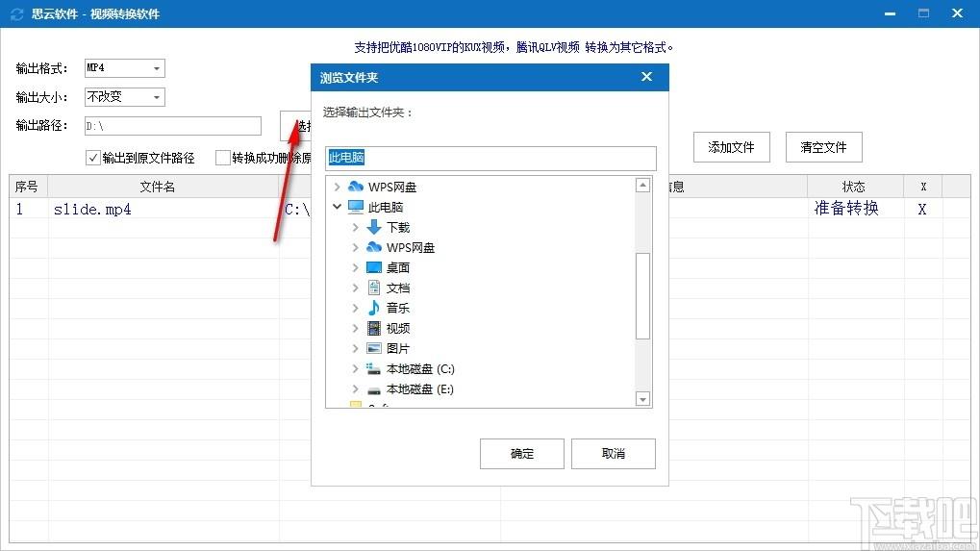Click the 视频 film strip icon

374,328
